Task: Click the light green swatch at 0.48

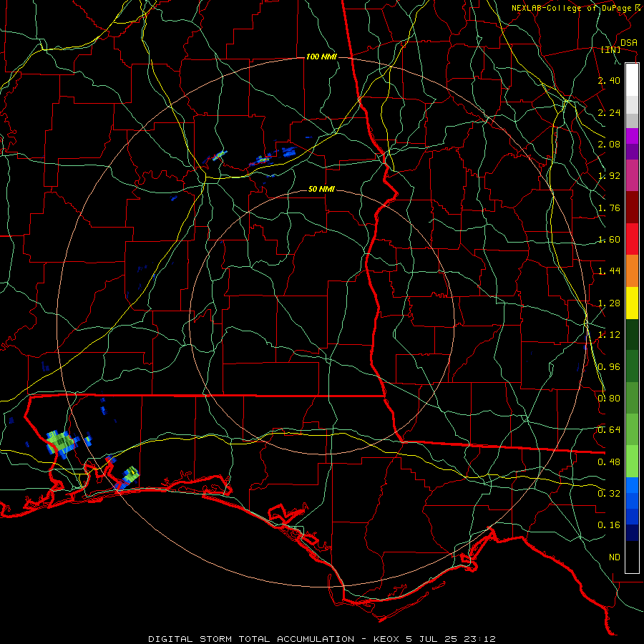Action: tap(632, 462)
